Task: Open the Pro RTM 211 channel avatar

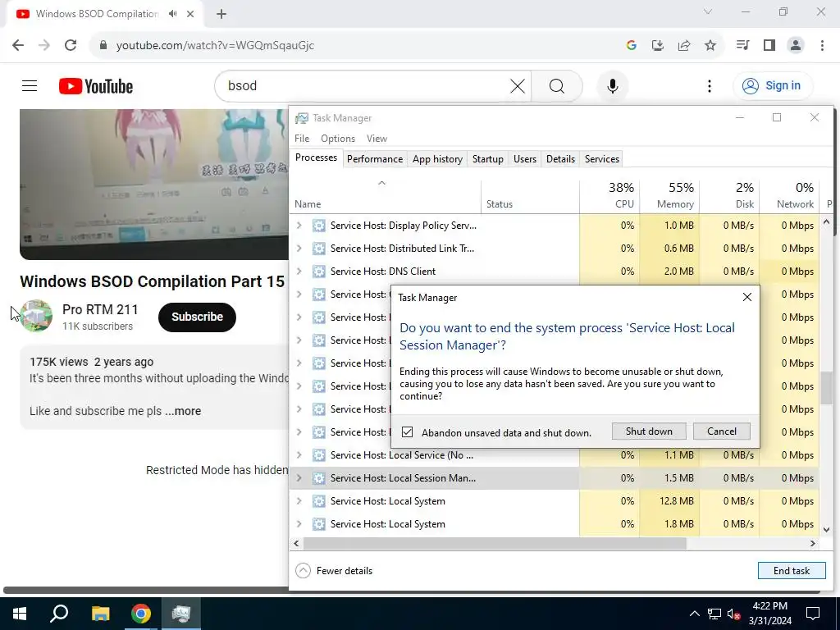Action: coord(36,316)
